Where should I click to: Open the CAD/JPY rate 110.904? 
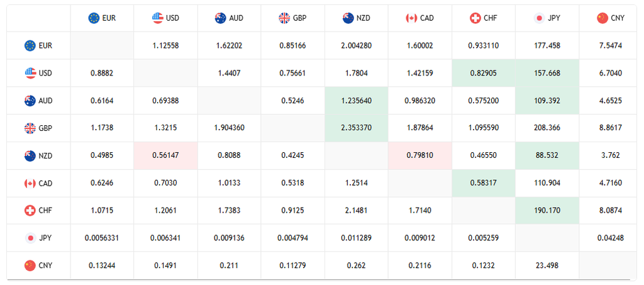tap(547, 183)
